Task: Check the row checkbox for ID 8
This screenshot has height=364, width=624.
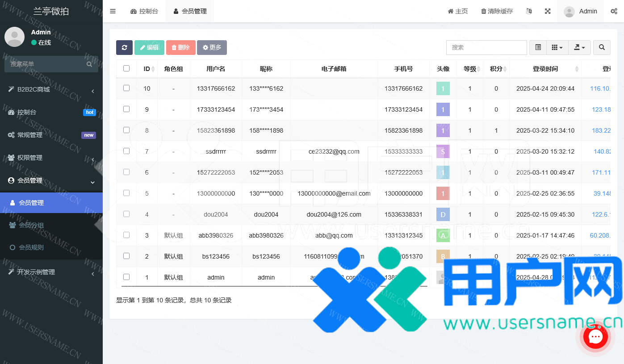Action: 126,130
